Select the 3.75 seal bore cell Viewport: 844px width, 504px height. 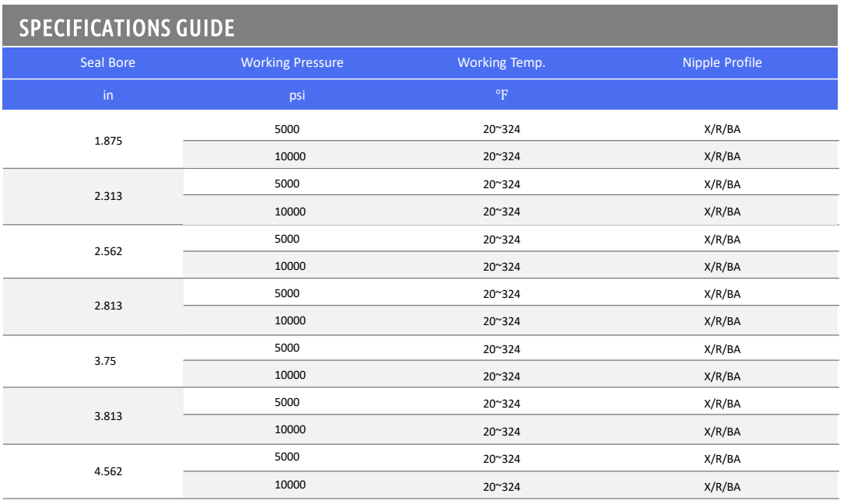pyautogui.click(x=109, y=361)
